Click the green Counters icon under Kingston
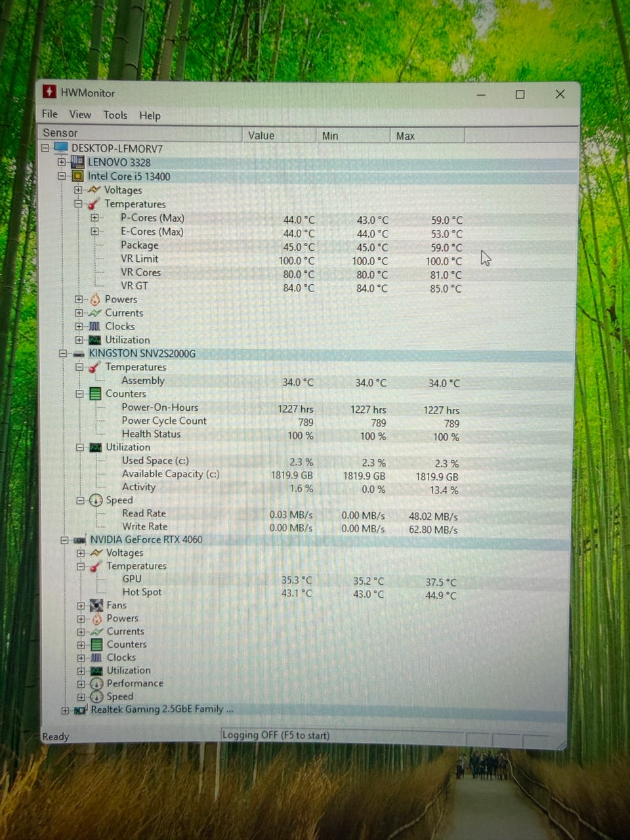 pos(95,394)
